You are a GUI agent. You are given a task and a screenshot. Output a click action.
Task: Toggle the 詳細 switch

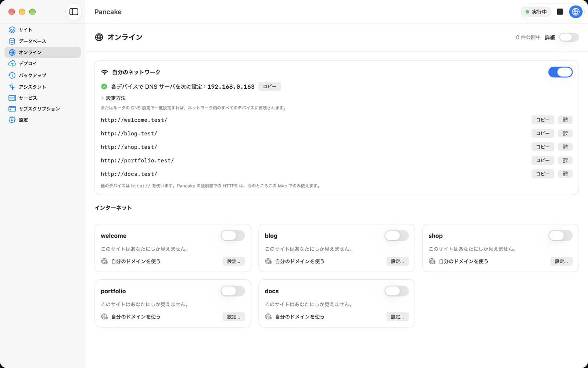pos(569,37)
